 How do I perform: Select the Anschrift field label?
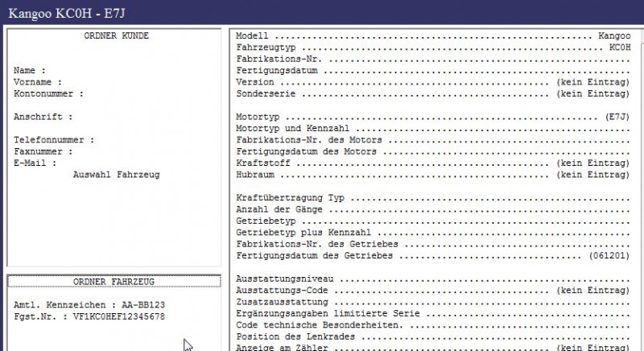click(43, 117)
